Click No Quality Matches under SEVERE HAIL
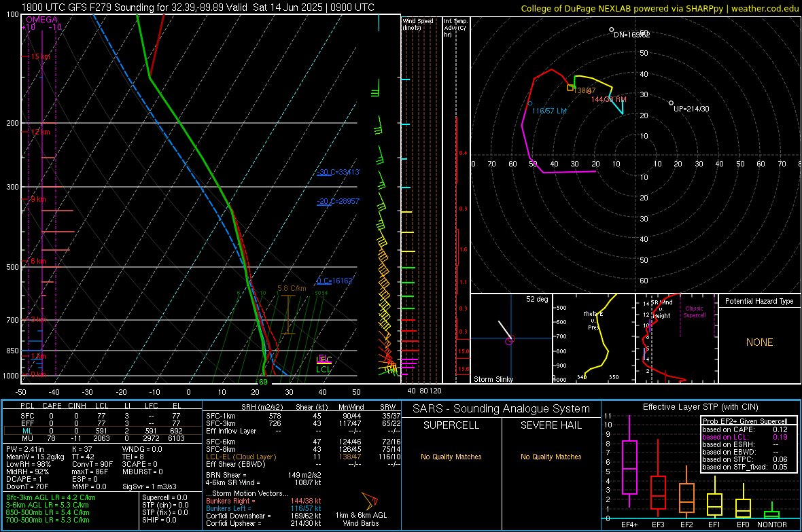Image resolution: width=802 pixels, height=532 pixels. click(x=551, y=457)
